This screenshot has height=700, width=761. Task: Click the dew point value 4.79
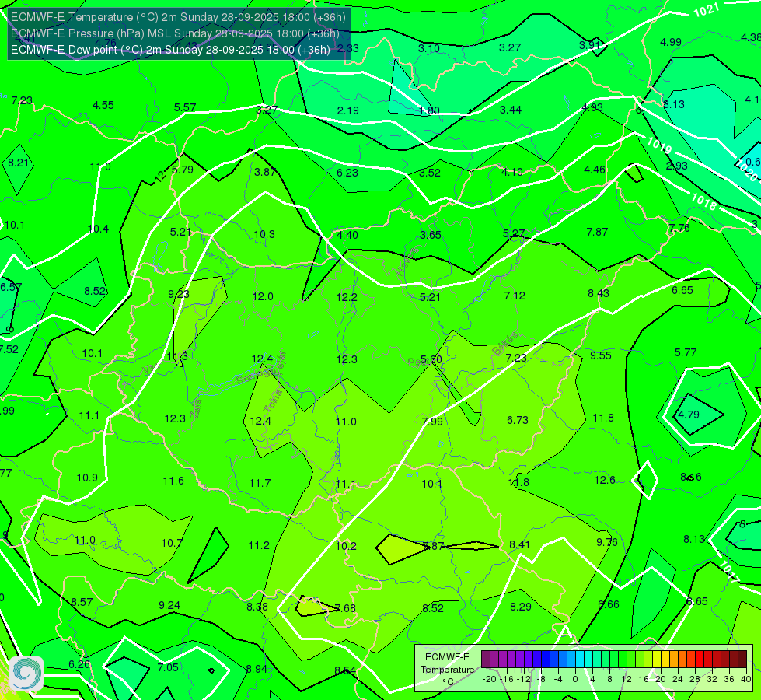pos(689,415)
